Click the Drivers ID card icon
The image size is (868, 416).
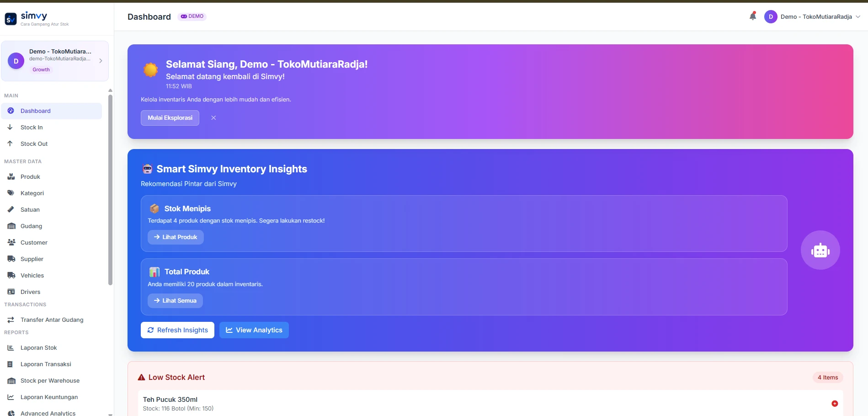[11, 292]
